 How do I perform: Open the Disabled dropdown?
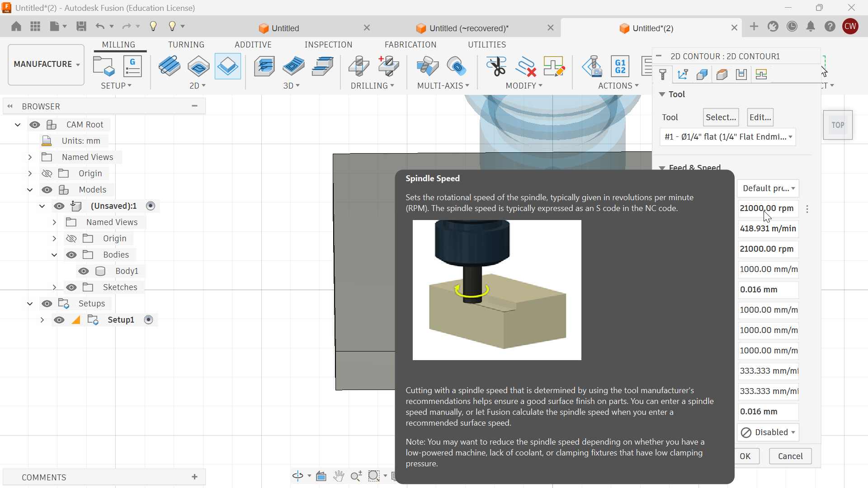(768, 432)
